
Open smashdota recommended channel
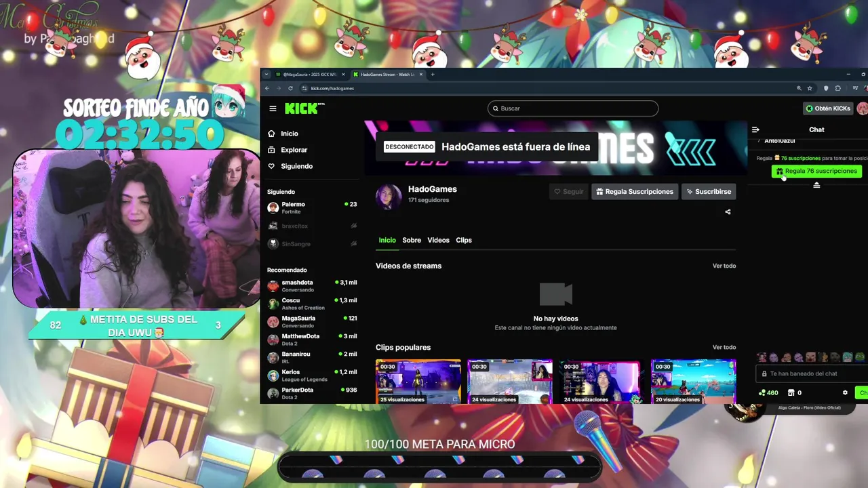click(x=312, y=286)
